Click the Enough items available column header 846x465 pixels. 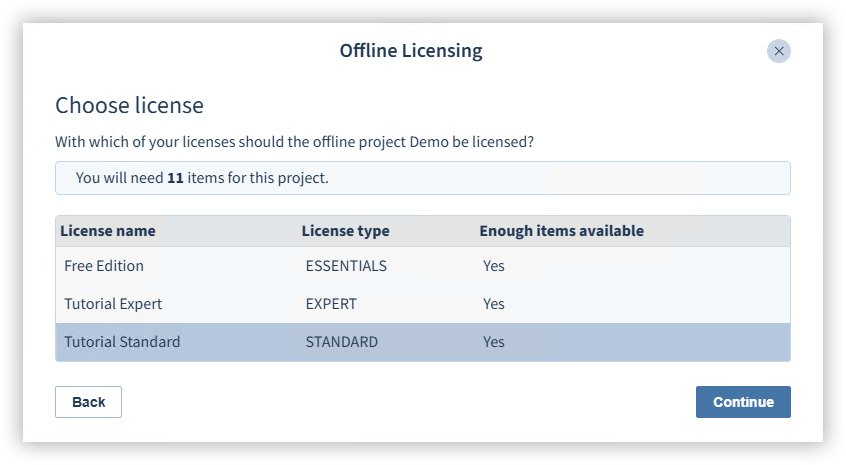pyautogui.click(x=561, y=231)
